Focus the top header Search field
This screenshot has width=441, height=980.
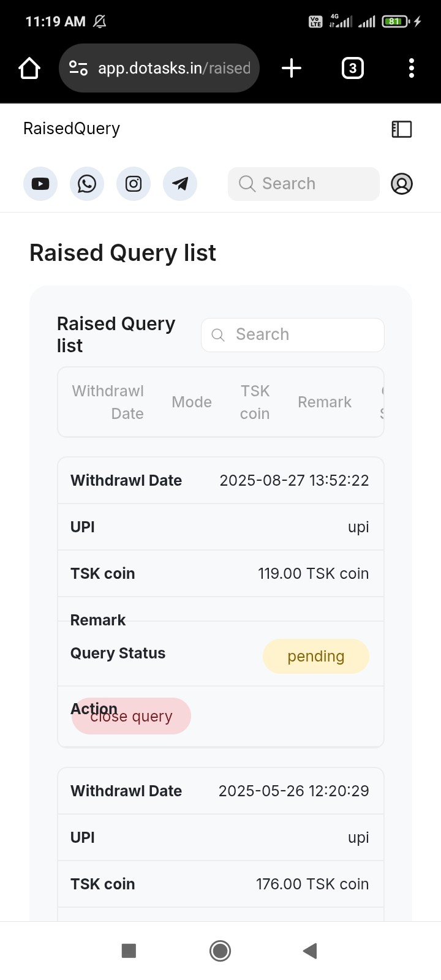304,184
